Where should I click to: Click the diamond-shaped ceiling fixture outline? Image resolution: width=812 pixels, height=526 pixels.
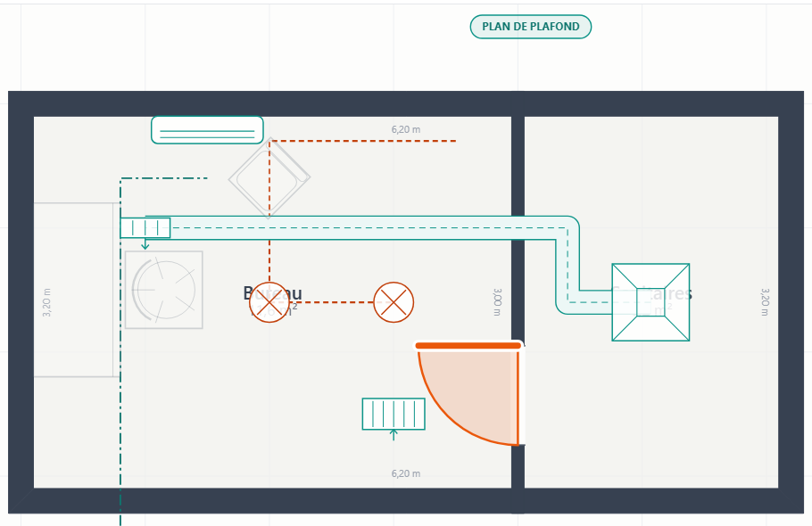click(269, 178)
